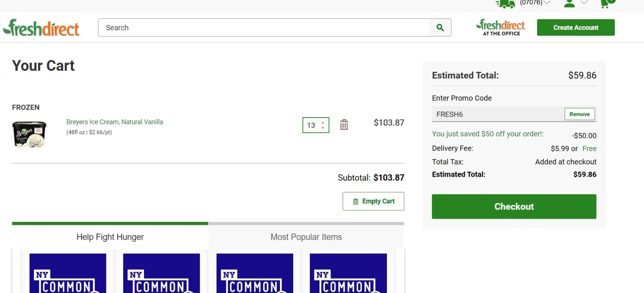Decrease Breyers quantity with down arrow
Viewport: 644px width, 293px height.
pyautogui.click(x=323, y=128)
